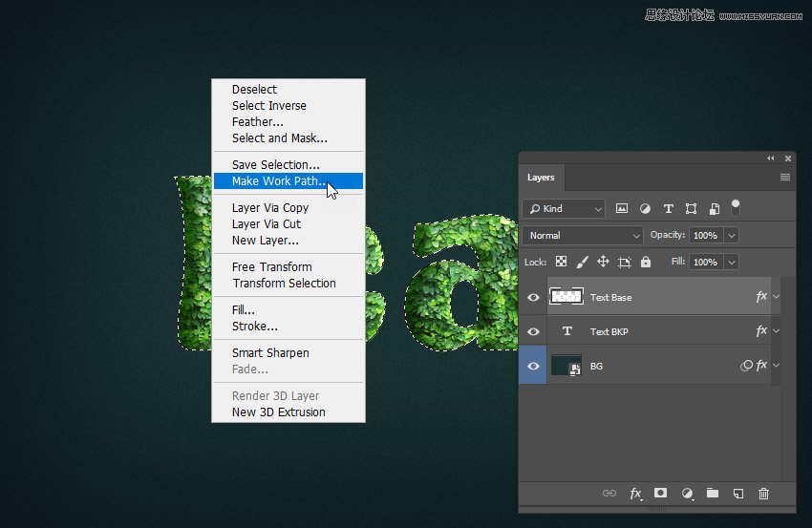The width and height of the screenshot is (812, 528).
Task: Toggle the BG layer eye icon
Action: coord(533,366)
